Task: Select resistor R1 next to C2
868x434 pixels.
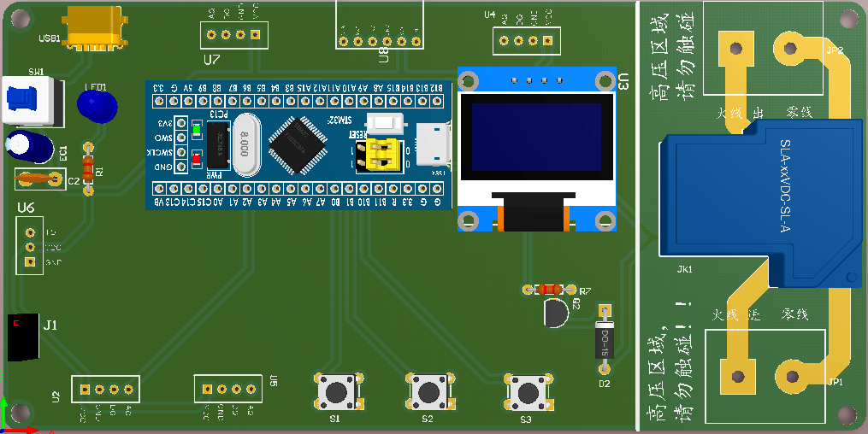Action: click(87, 168)
